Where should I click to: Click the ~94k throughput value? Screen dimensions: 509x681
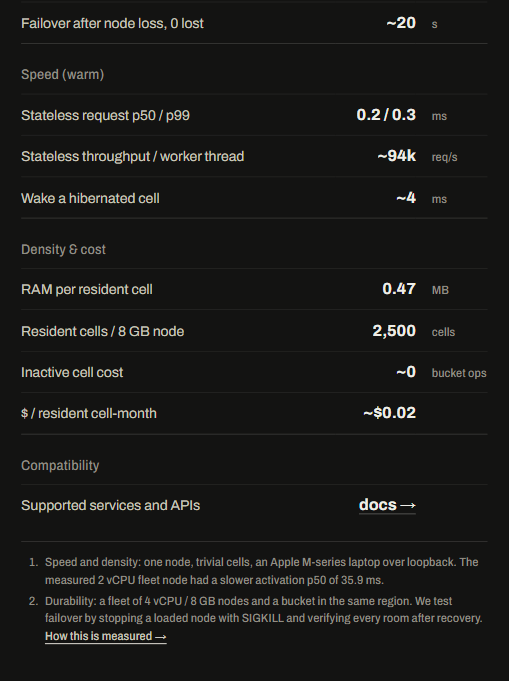[396, 155]
